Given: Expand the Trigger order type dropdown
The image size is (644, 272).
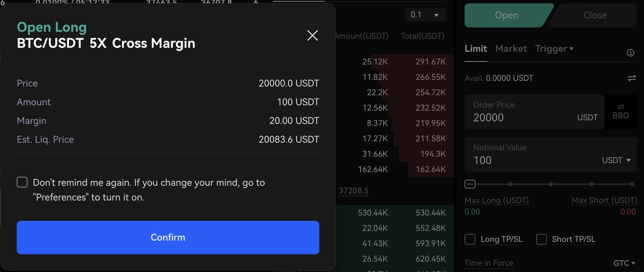Looking at the screenshot, I should click(554, 49).
